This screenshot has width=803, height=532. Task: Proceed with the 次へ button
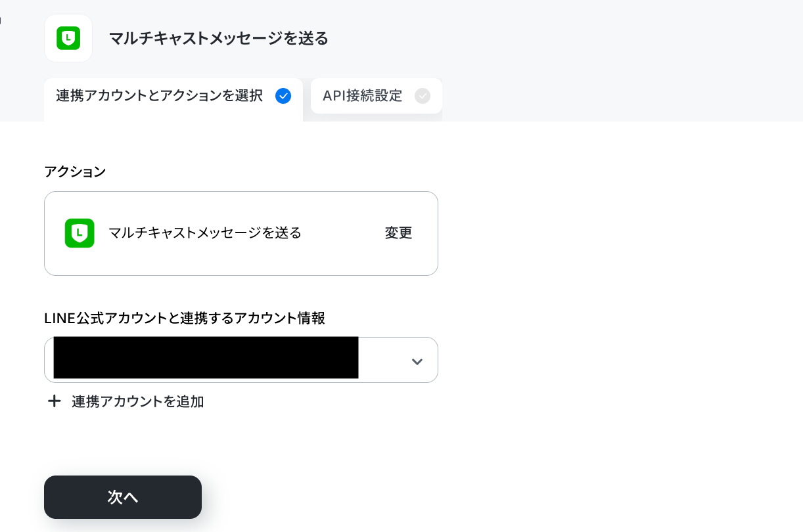[123, 497]
